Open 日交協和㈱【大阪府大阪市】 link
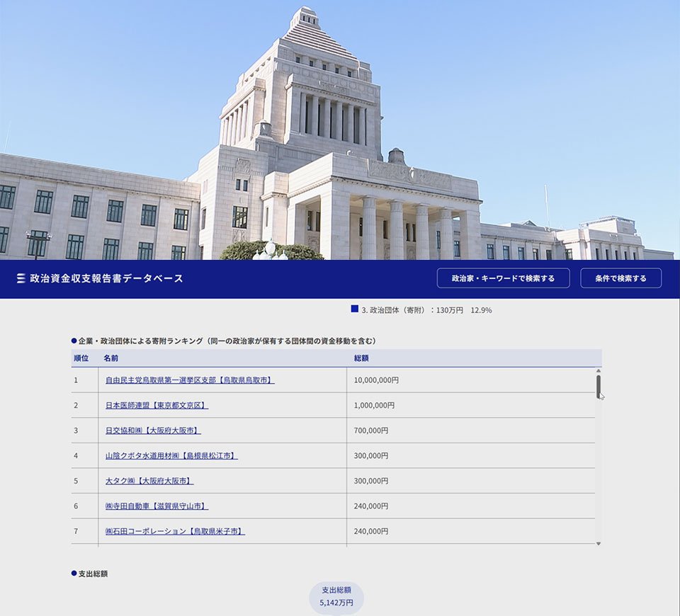Viewport: 680px width, 616px height. [x=153, y=430]
